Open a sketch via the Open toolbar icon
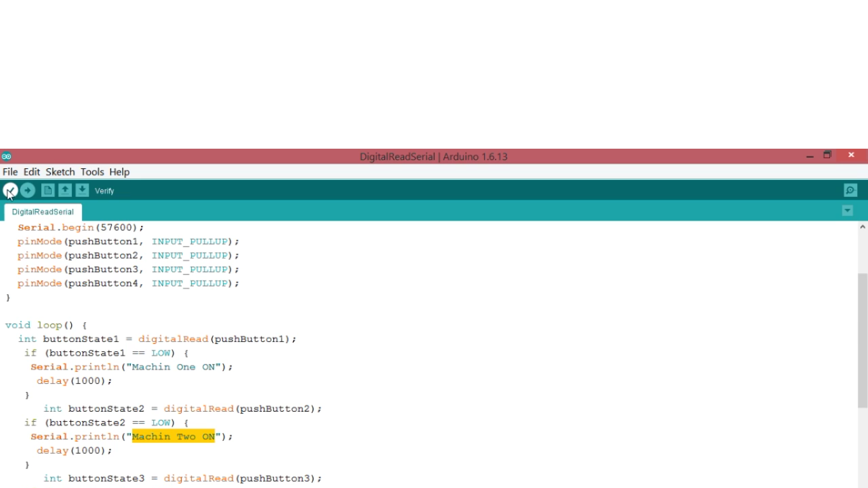Viewport: 868px width, 488px height. pos(65,190)
